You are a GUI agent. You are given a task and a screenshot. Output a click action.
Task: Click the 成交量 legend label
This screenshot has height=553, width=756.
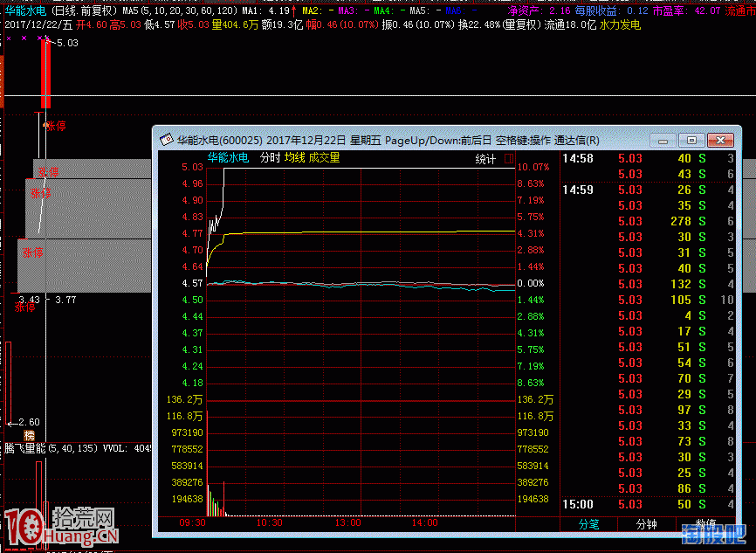324,157
